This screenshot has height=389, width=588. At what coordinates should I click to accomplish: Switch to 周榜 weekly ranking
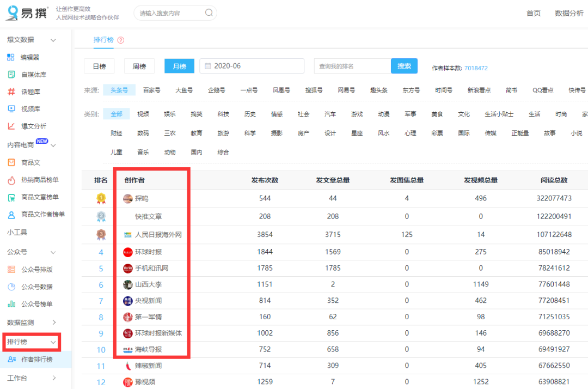pos(139,66)
